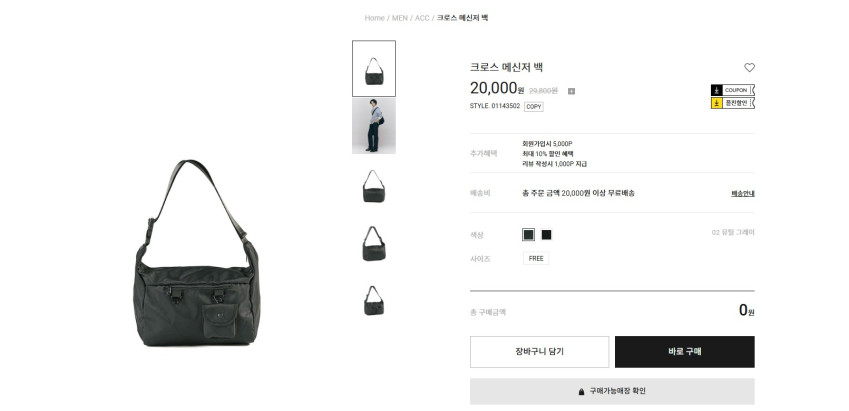Open MEN category in breadcrumb

[400, 18]
